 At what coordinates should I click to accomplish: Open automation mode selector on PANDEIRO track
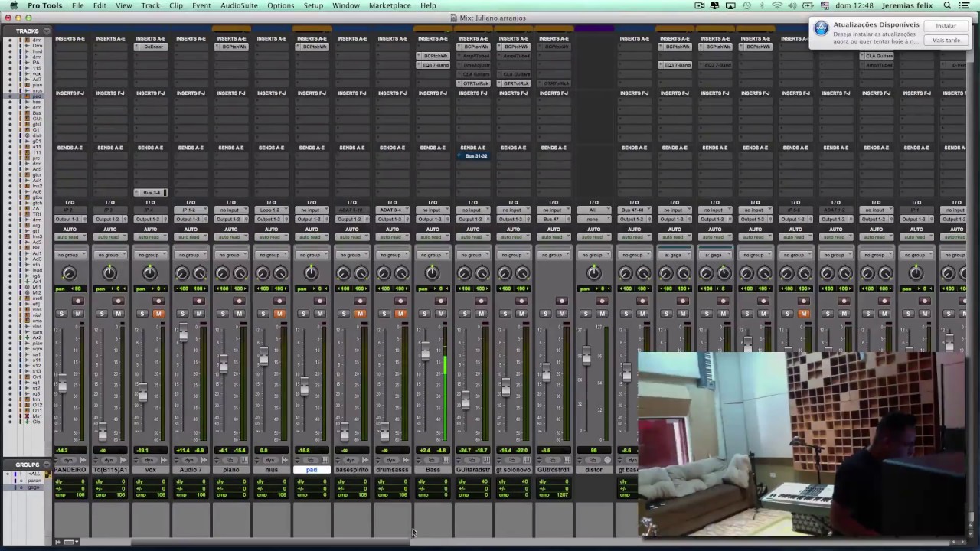tap(70, 237)
